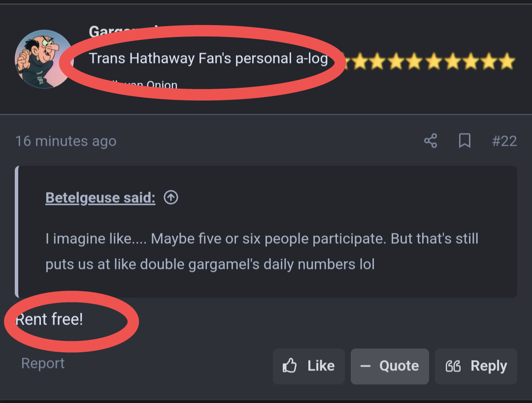532x403 pixels.
Task: Bookmark this post using the bookmark icon
Action: (464, 141)
